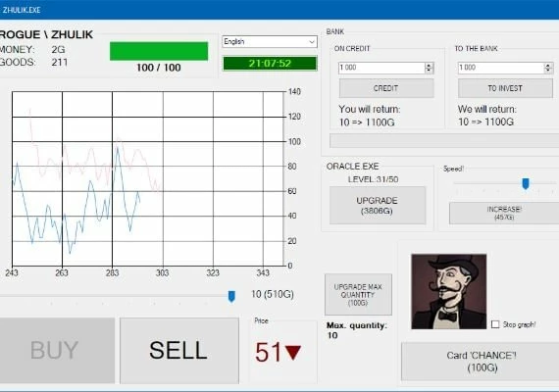
Task: Increase the TO THE BANK amount with up arrow
Action: coord(548,66)
